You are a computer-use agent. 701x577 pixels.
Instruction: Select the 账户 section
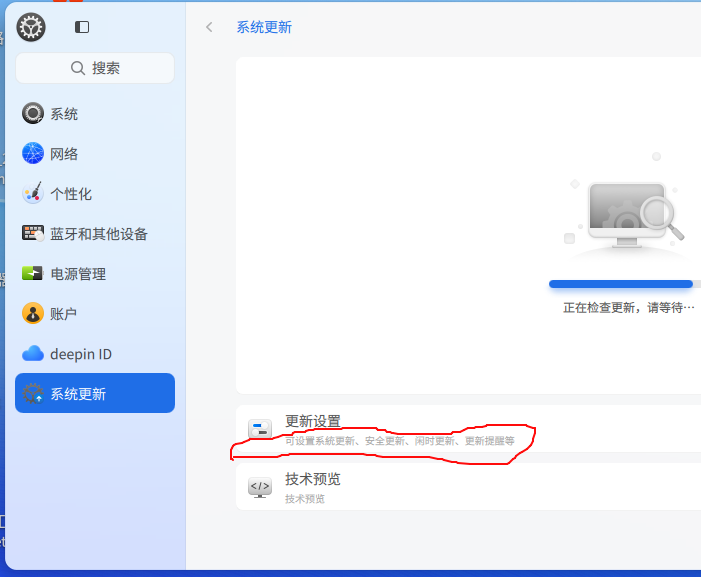tap(95, 313)
